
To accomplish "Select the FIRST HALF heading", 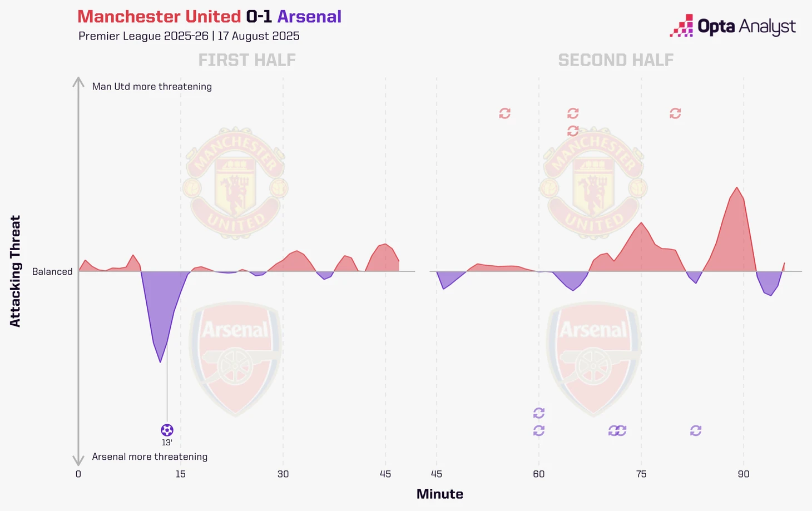I will pos(247,60).
